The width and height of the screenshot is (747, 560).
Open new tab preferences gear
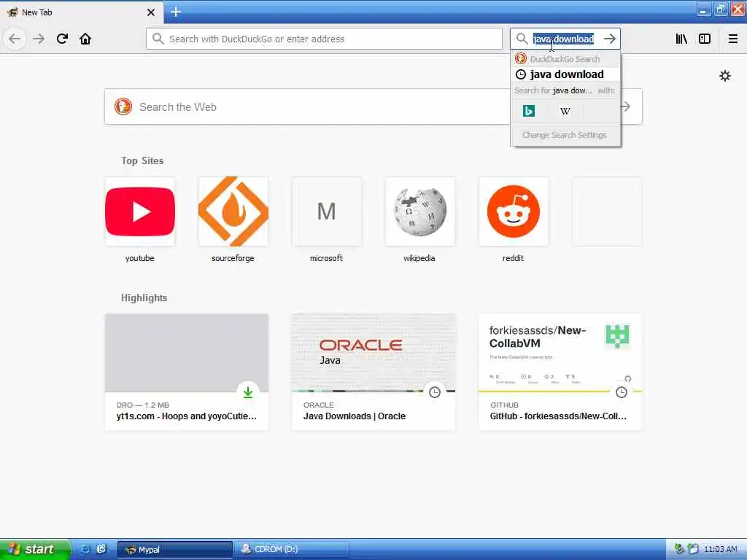[724, 76]
